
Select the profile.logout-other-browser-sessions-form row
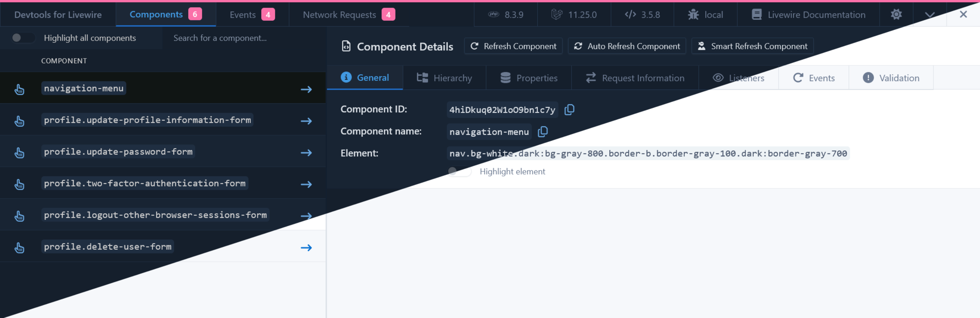[163, 215]
